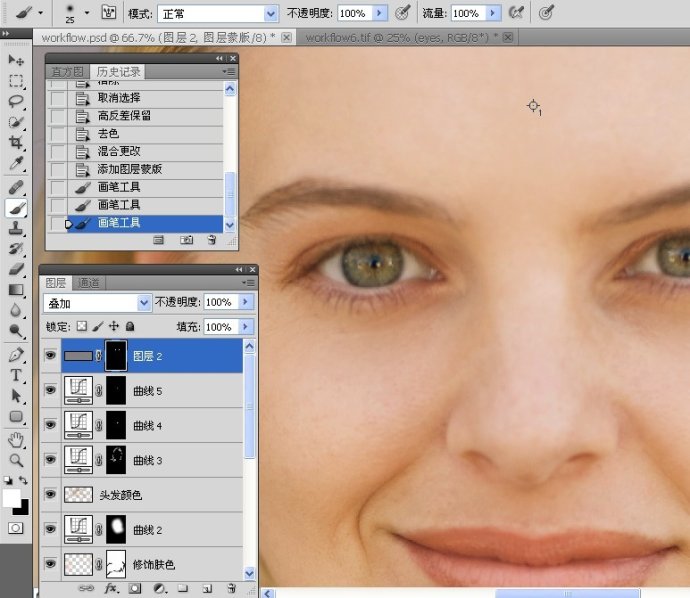Expand layer opacity arrow in Layers panel
Image resolution: width=690 pixels, height=598 pixels.
pyautogui.click(x=246, y=302)
